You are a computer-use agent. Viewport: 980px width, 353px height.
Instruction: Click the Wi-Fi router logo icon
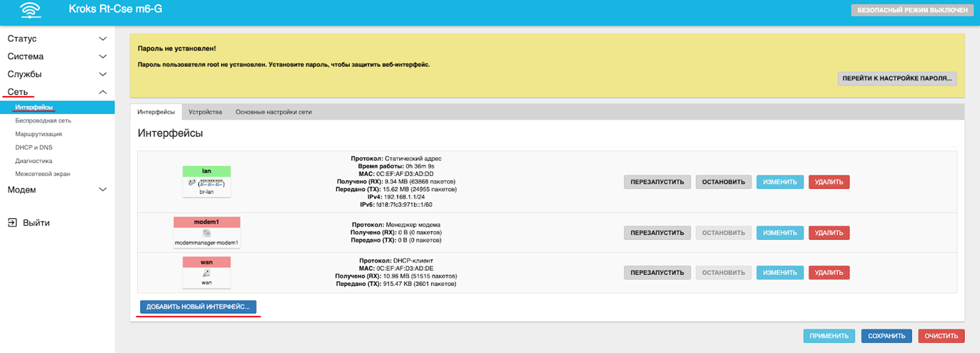tap(30, 10)
